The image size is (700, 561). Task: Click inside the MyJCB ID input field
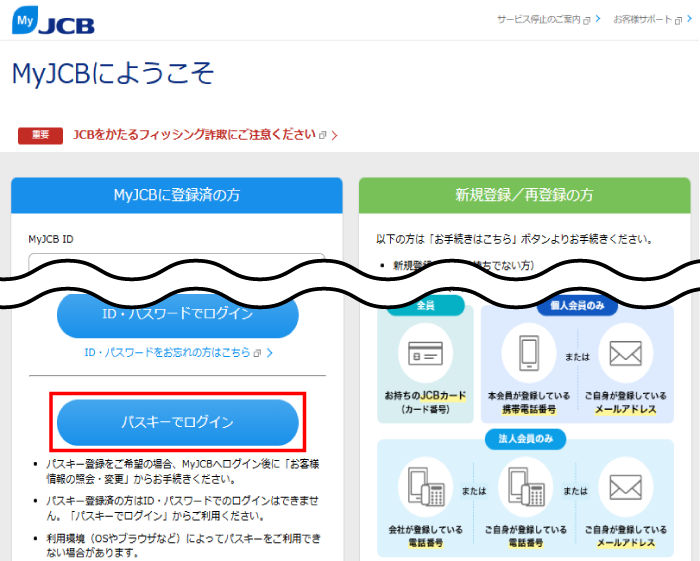176,263
